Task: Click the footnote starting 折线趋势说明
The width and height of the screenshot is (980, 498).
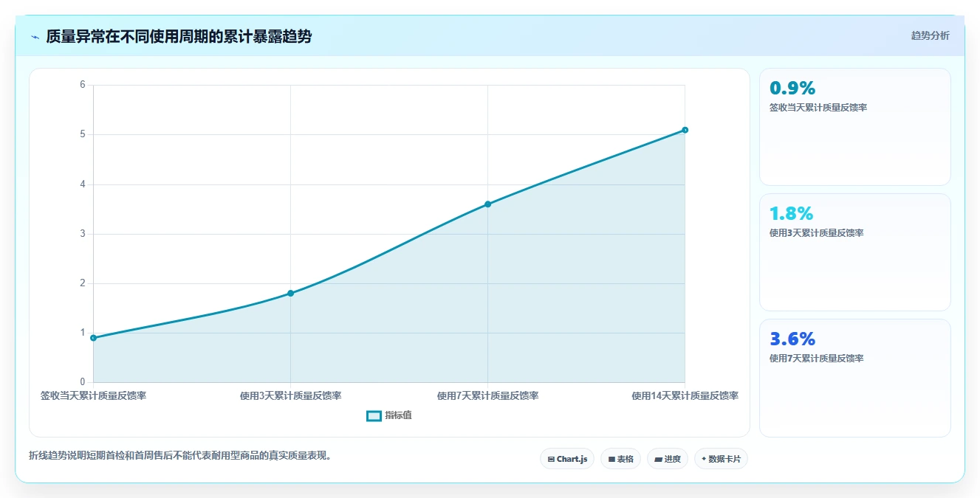Action: pyautogui.click(x=182, y=455)
